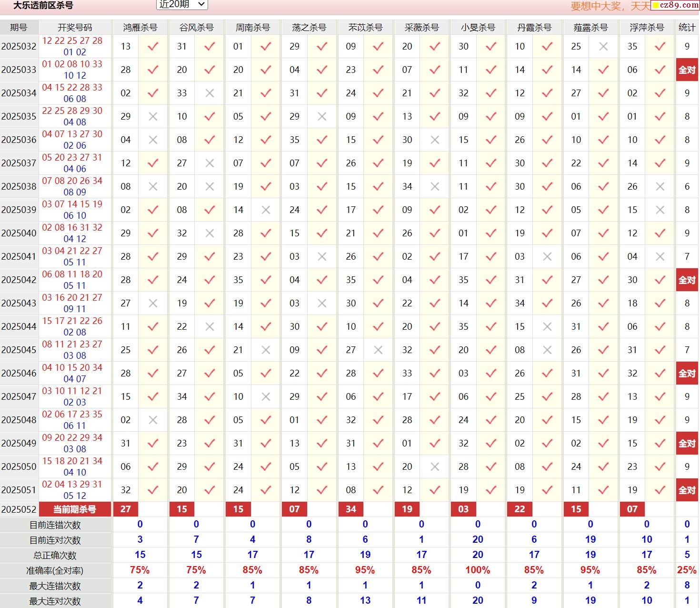Click the 全对 badge in row 2025046
The image size is (700, 608).
687,374
